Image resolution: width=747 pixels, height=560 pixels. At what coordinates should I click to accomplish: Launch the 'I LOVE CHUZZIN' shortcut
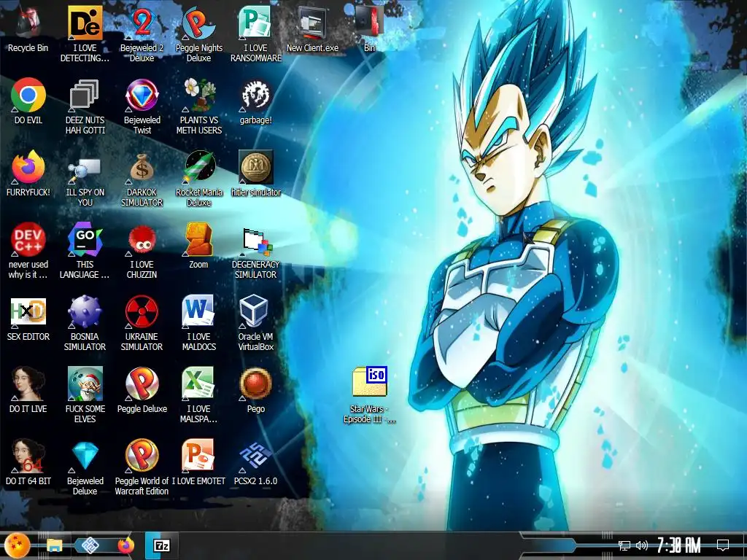[x=142, y=251]
